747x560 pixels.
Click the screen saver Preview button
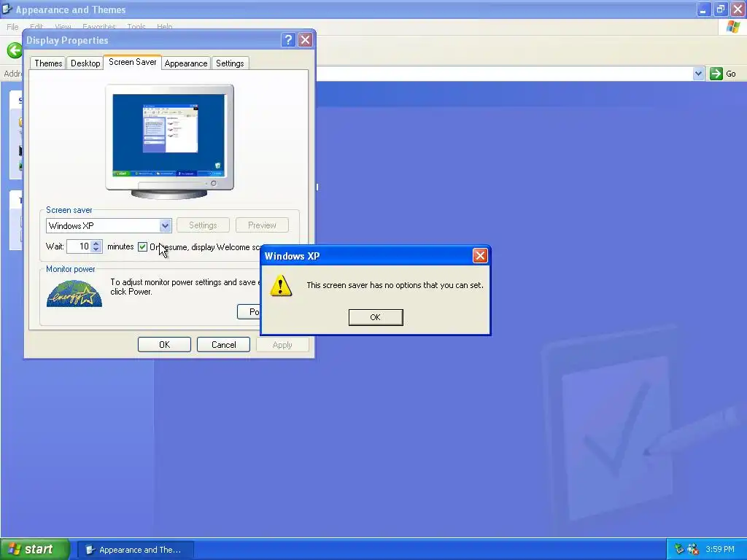tap(262, 225)
